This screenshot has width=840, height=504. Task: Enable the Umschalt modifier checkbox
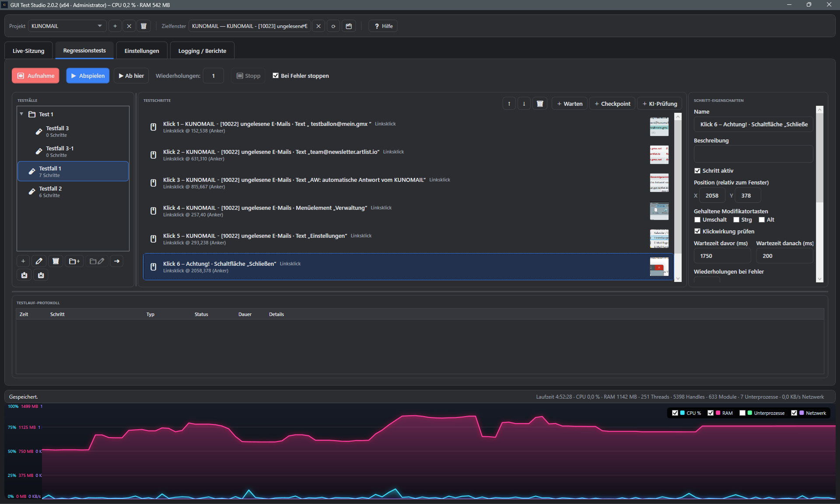coord(697,220)
